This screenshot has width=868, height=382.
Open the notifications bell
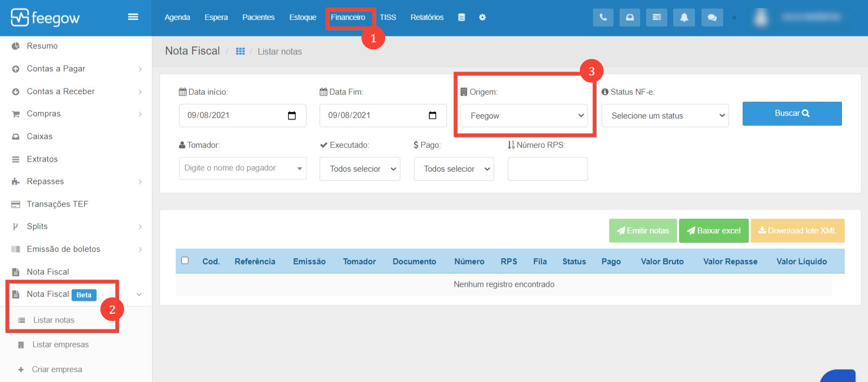click(684, 17)
